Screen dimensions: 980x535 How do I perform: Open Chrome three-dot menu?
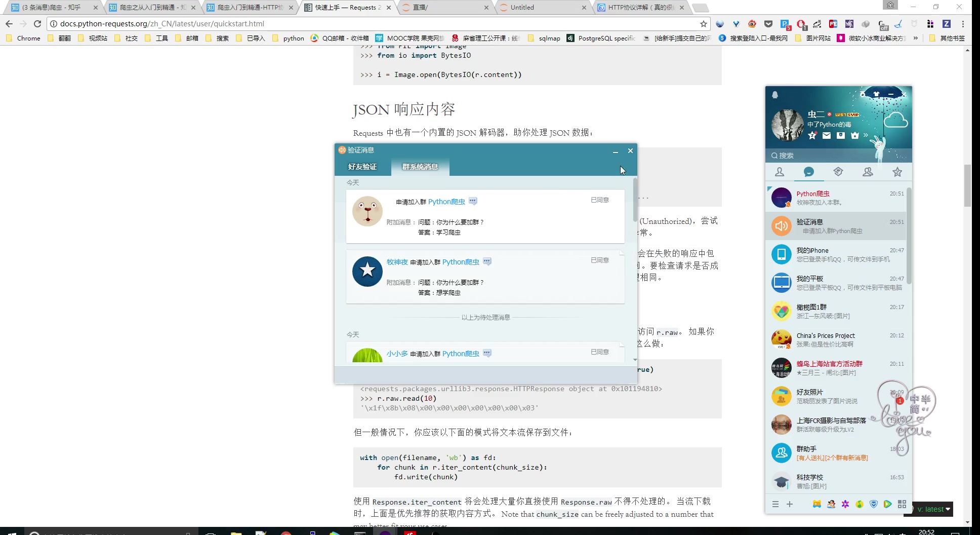coord(963,24)
